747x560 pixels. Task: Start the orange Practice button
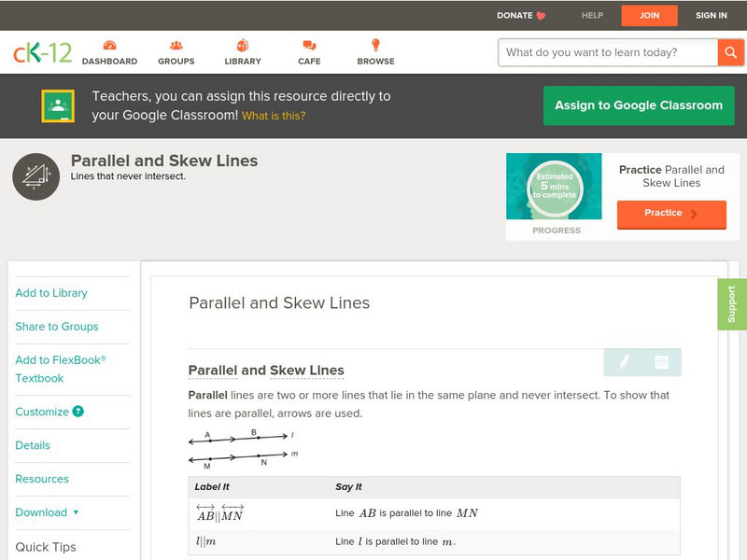tap(670, 214)
